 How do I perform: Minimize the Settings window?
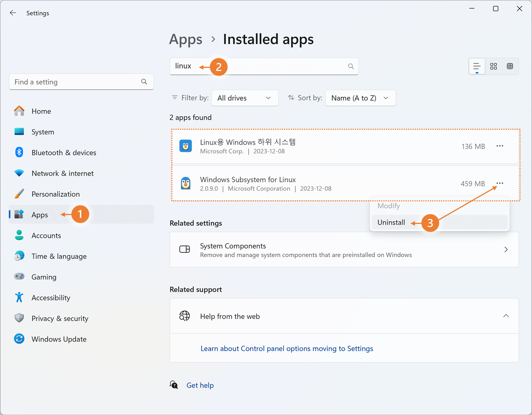pyautogui.click(x=472, y=8)
